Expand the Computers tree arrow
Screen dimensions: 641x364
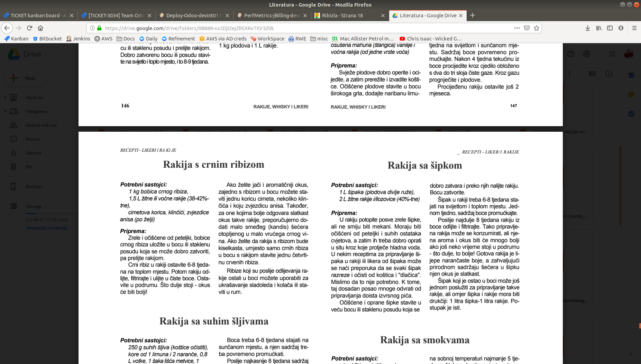[x=5, y=111]
